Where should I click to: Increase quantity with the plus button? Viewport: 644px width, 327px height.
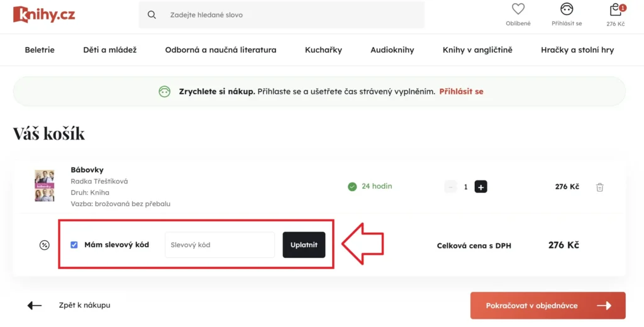481,187
